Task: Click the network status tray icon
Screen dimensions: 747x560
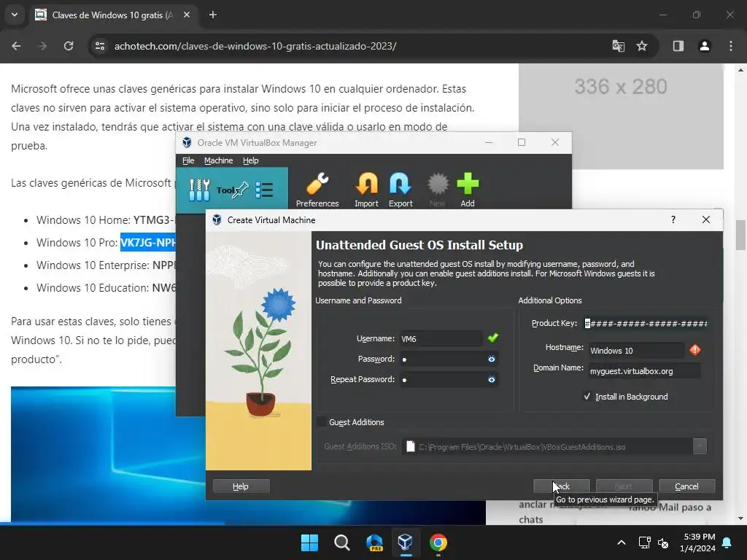Action: pyautogui.click(x=645, y=542)
